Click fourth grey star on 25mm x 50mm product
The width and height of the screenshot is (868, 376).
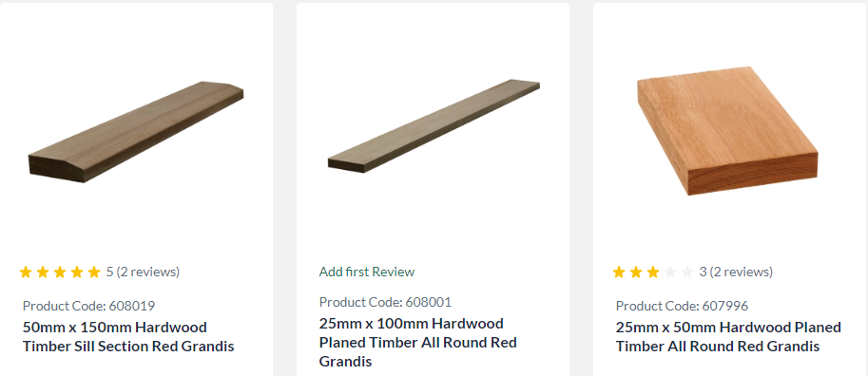point(670,273)
